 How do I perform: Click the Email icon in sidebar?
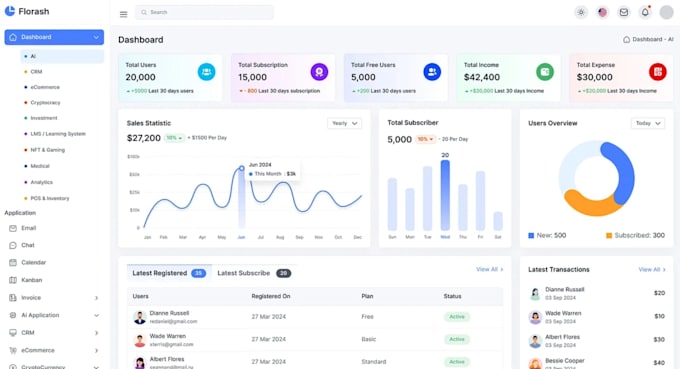point(13,228)
